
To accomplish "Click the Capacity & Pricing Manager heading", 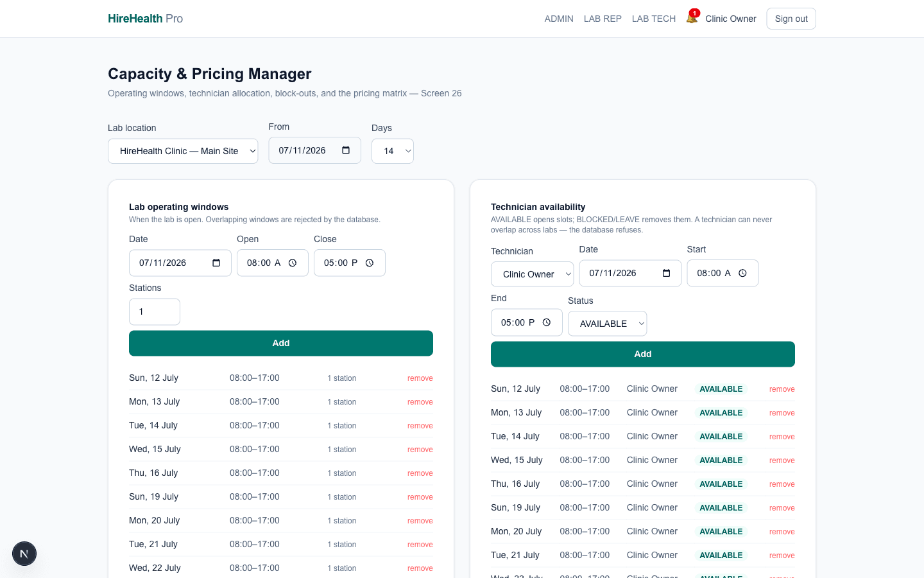I will coord(210,74).
